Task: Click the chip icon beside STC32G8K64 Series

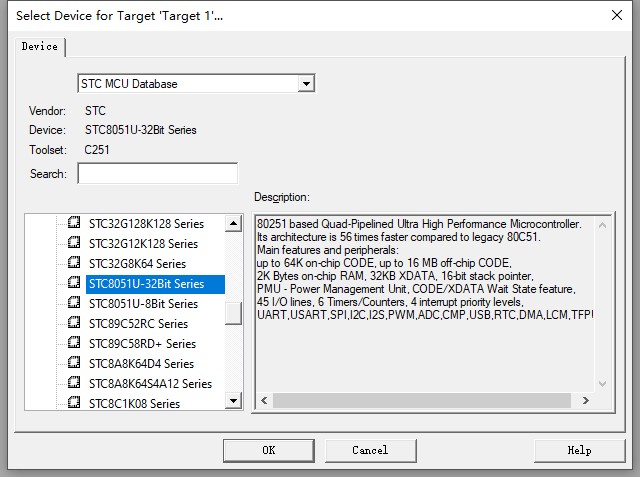Action: 74,262
